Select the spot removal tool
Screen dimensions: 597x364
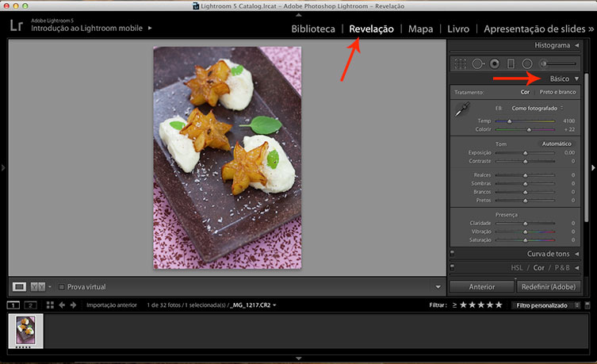click(477, 63)
